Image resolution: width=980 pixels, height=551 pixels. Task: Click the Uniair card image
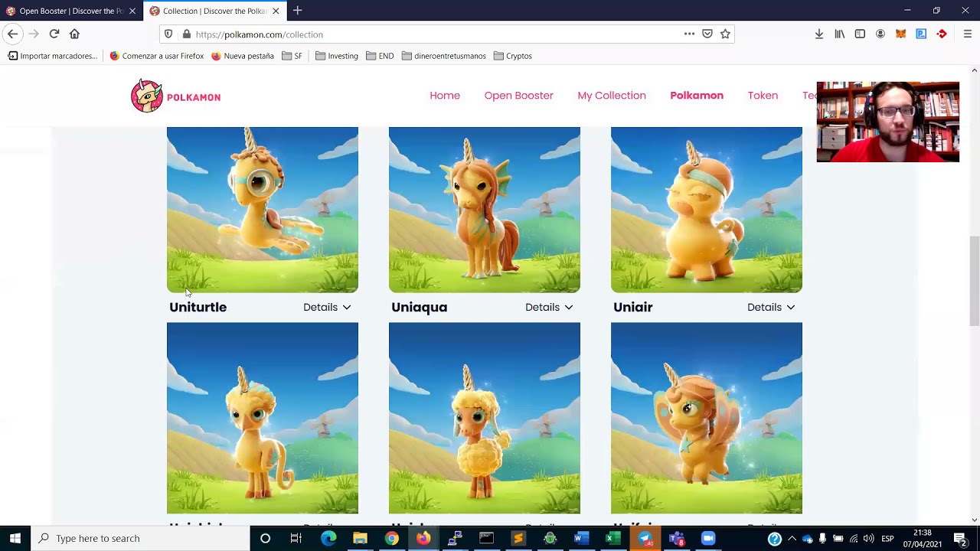707,210
